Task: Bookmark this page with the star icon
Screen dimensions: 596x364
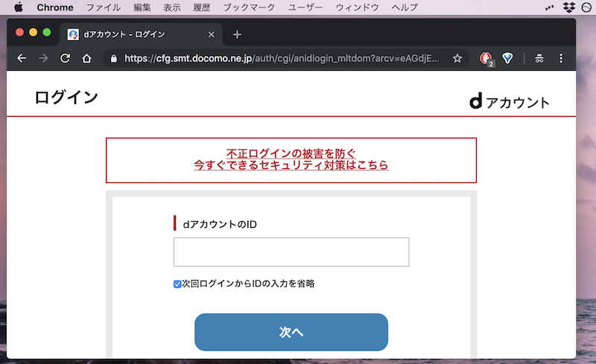Action: coord(457,58)
